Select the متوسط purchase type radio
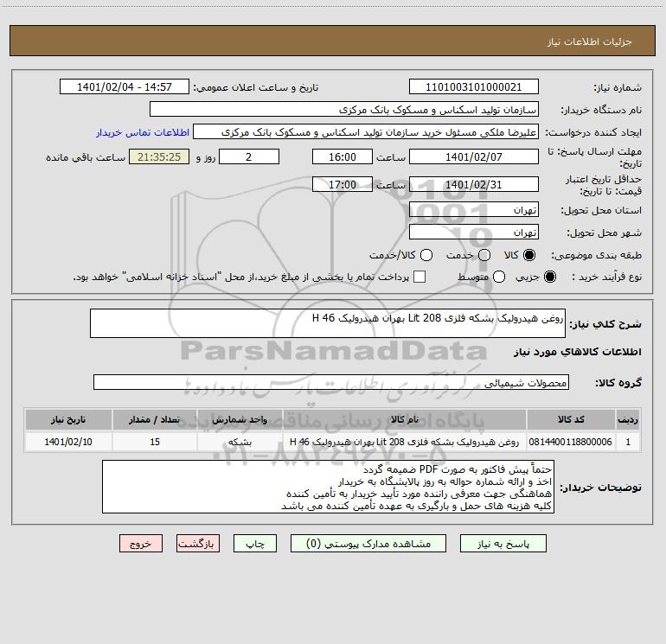The width and height of the screenshot is (666, 644). point(499,277)
